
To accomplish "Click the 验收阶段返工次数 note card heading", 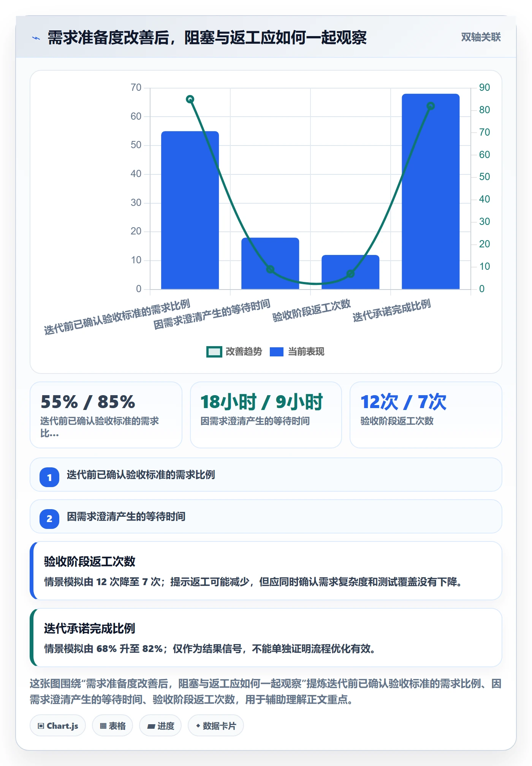I will [90, 562].
